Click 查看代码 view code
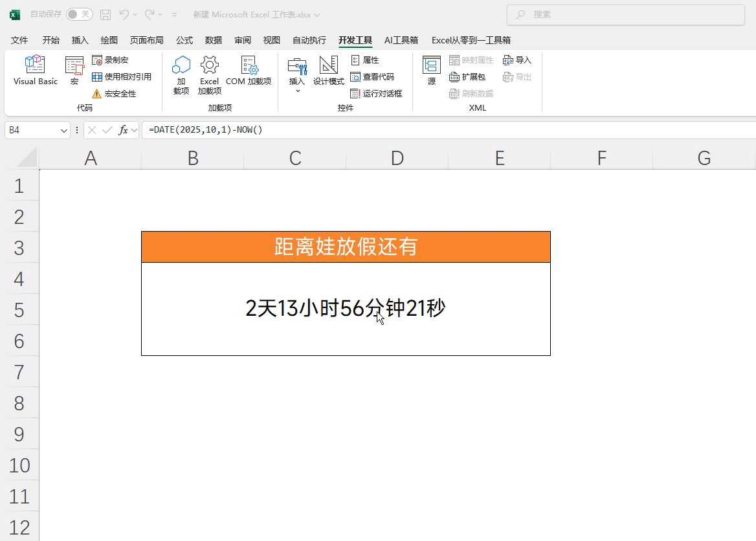This screenshot has width=756, height=541. (372, 76)
